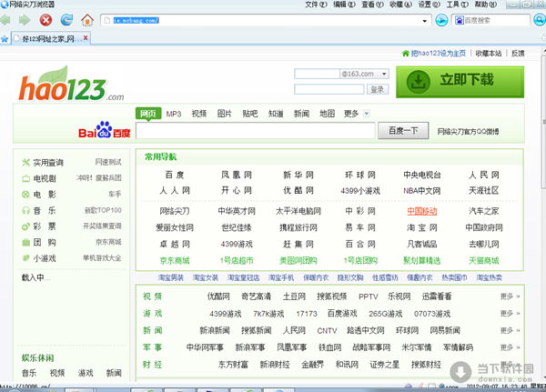Screen dimensions: 546x392
Task: Open the 收藏(A) menu
Action: [400, 5]
